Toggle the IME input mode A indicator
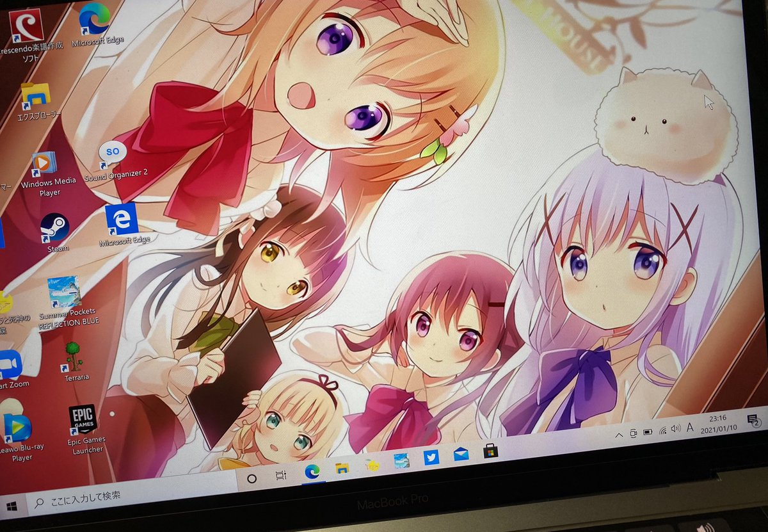The image size is (768, 532). (691, 426)
